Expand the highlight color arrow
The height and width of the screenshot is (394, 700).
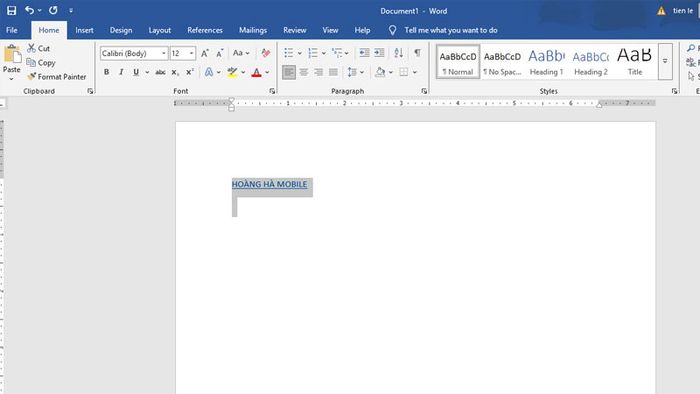pos(243,72)
